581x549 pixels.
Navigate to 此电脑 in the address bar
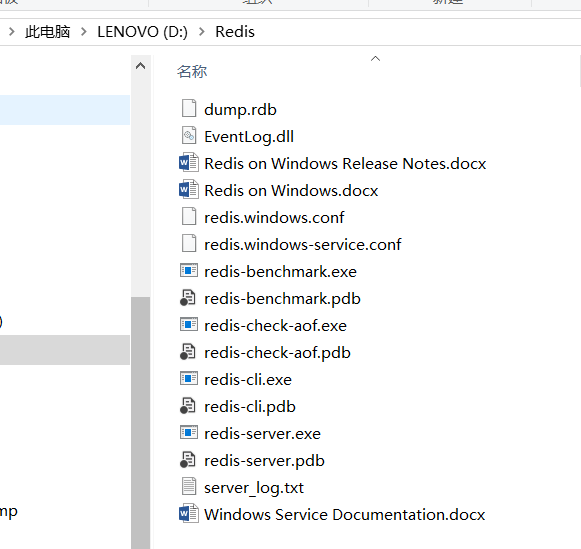point(47,32)
